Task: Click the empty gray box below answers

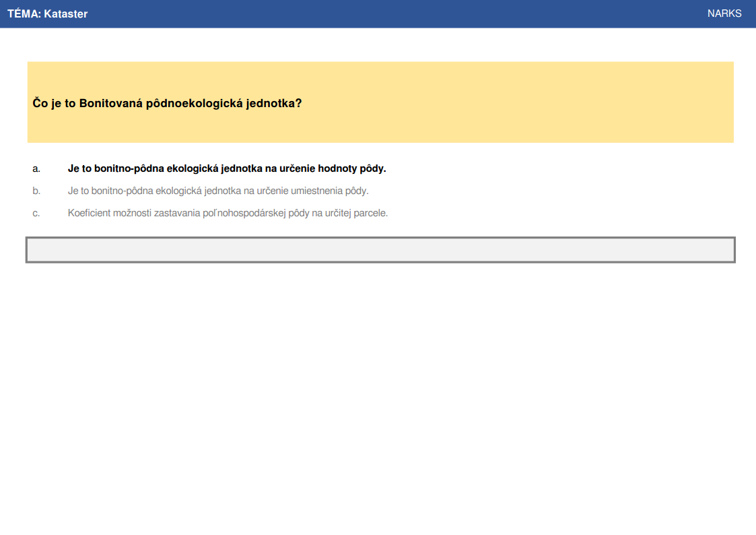Action: [x=380, y=250]
